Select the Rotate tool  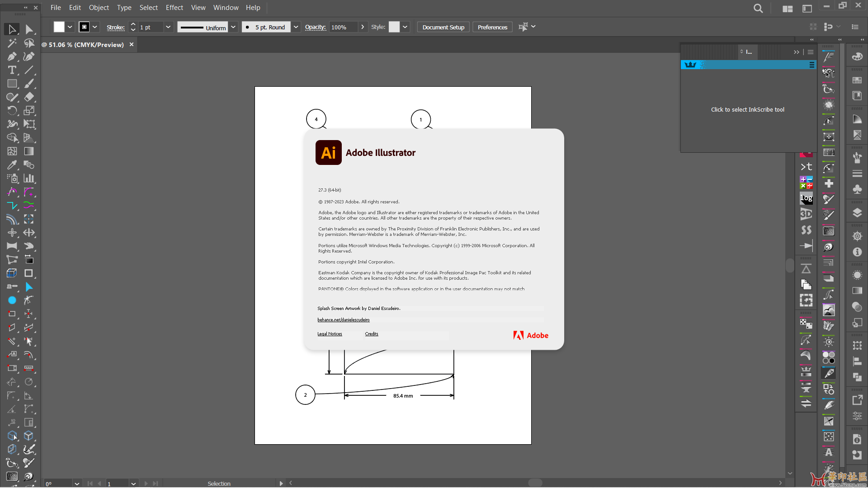pyautogui.click(x=12, y=111)
